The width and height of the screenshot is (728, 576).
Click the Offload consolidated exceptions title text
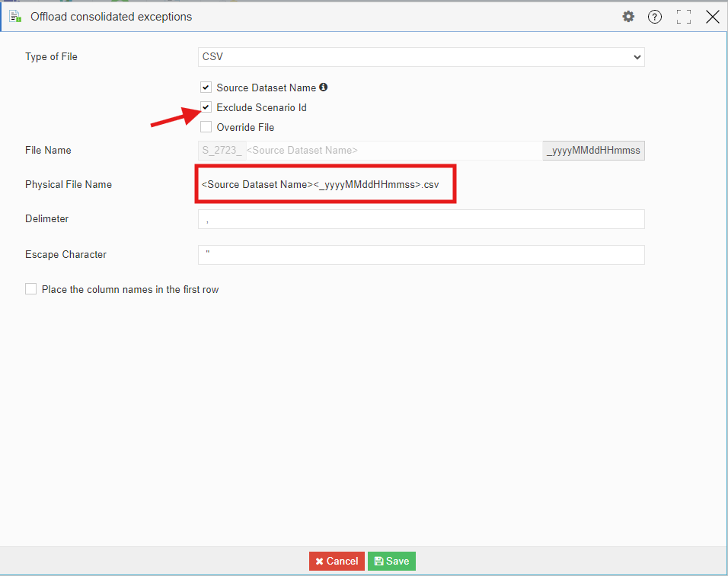(111, 17)
